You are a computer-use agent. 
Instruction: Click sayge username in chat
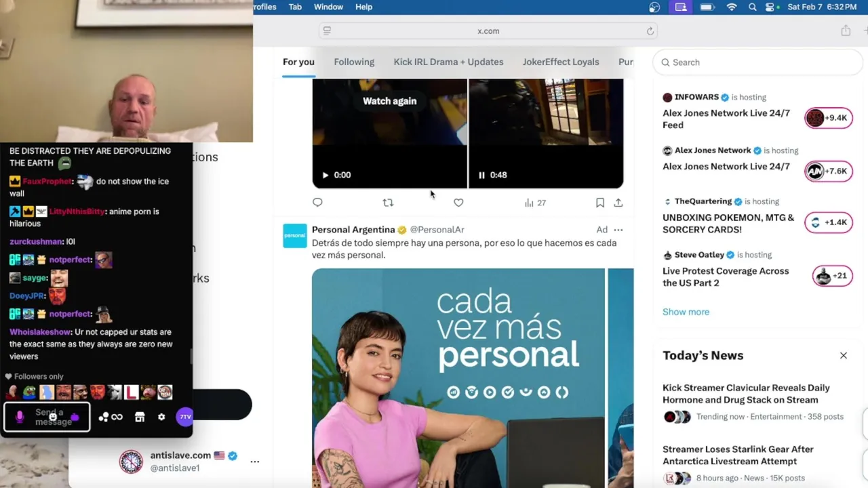click(x=35, y=278)
